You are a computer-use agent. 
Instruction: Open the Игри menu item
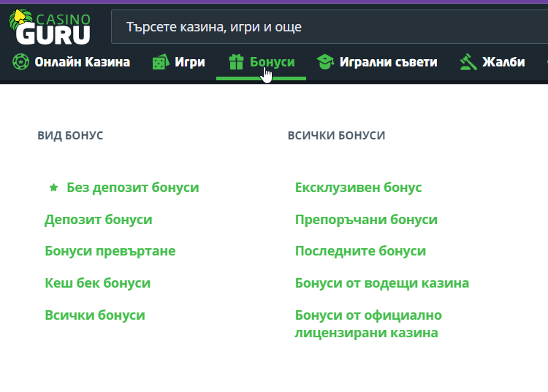[x=178, y=62]
